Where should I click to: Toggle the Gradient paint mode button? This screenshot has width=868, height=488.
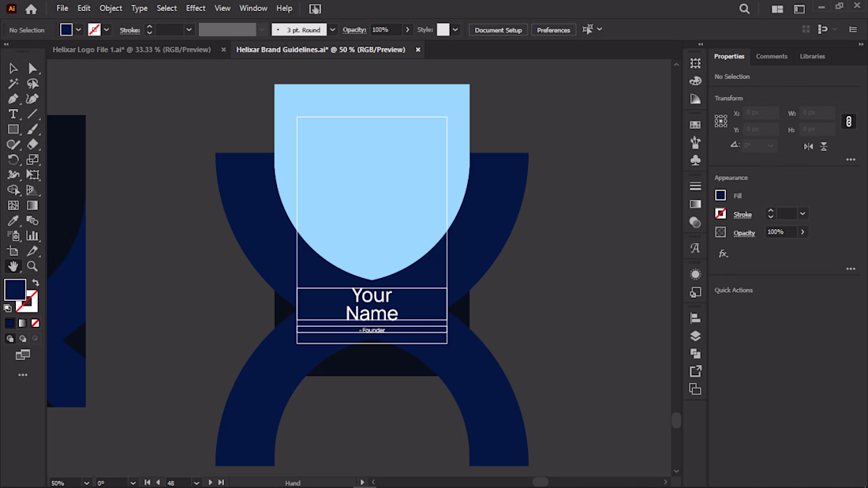[23, 323]
